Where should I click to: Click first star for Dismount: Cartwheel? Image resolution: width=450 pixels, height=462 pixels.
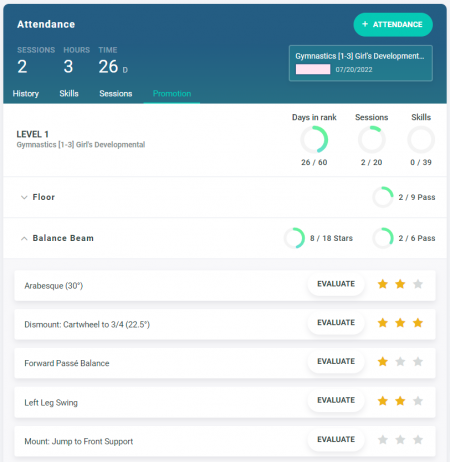pyautogui.click(x=383, y=323)
